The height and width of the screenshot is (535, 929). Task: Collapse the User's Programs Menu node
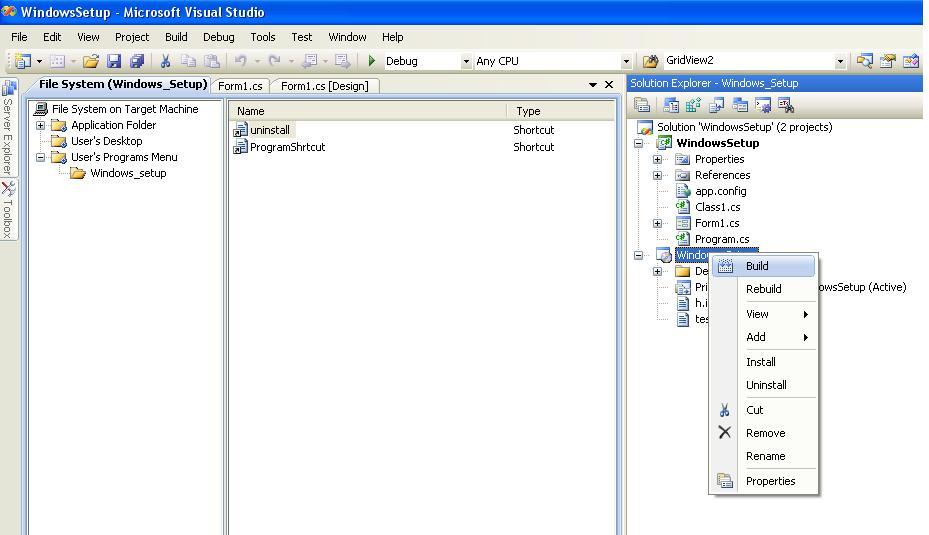click(x=40, y=157)
